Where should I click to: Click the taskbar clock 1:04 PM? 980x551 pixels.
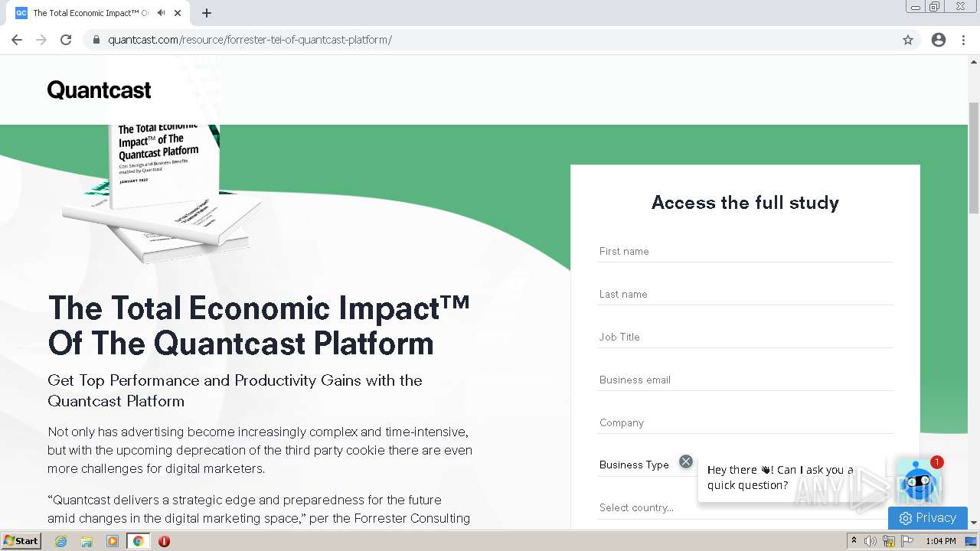pos(941,541)
